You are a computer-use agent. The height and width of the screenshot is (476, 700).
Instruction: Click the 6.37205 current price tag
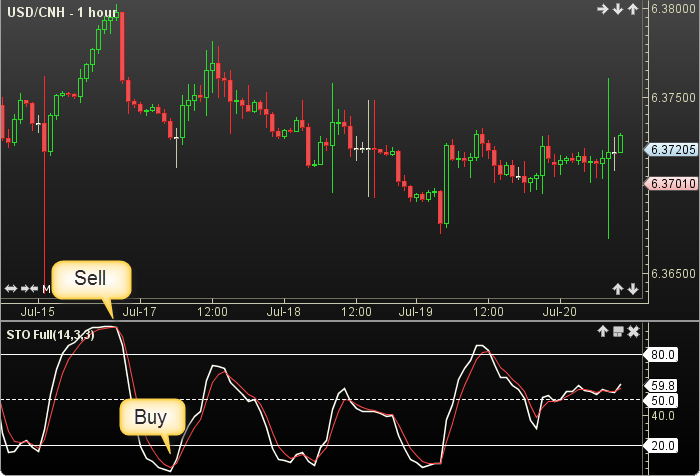coord(671,150)
